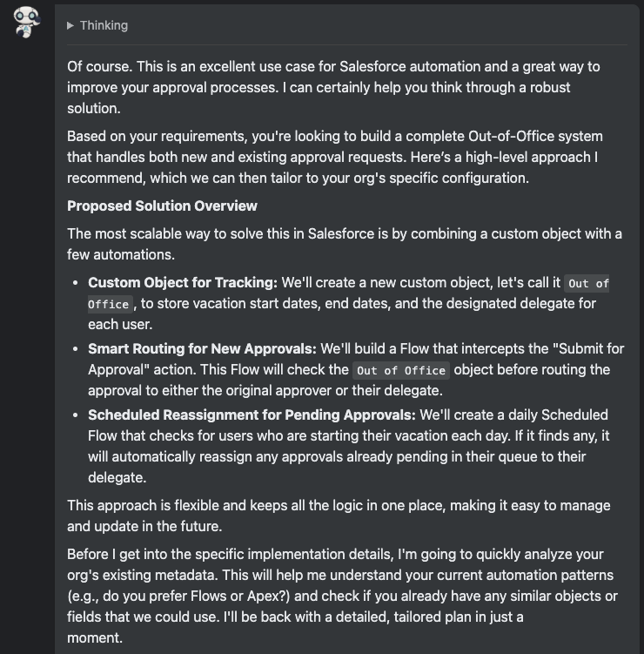Image resolution: width=644 pixels, height=654 pixels.
Task: Click the 'Office' code snippet on the wrapped line
Action: click(x=109, y=305)
